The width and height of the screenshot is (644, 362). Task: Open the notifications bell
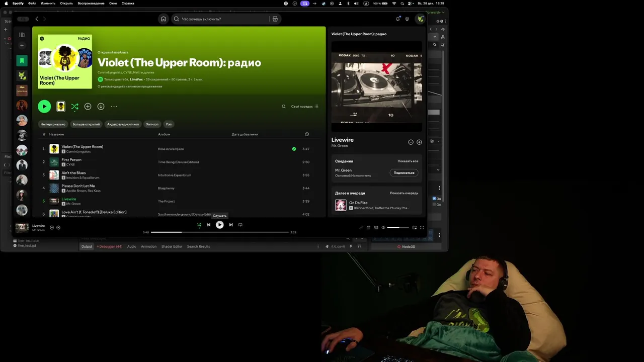pos(397,19)
